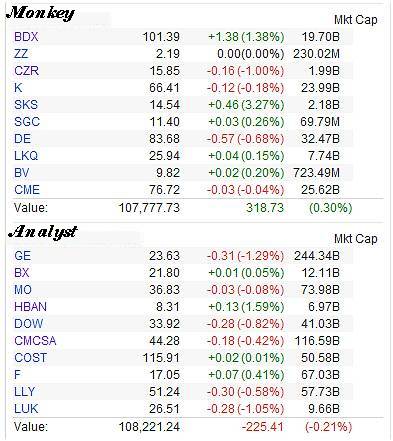The width and height of the screenshot is (393, 441).
Task: Select the CMCSA ticker link
Action: point(35,341)
